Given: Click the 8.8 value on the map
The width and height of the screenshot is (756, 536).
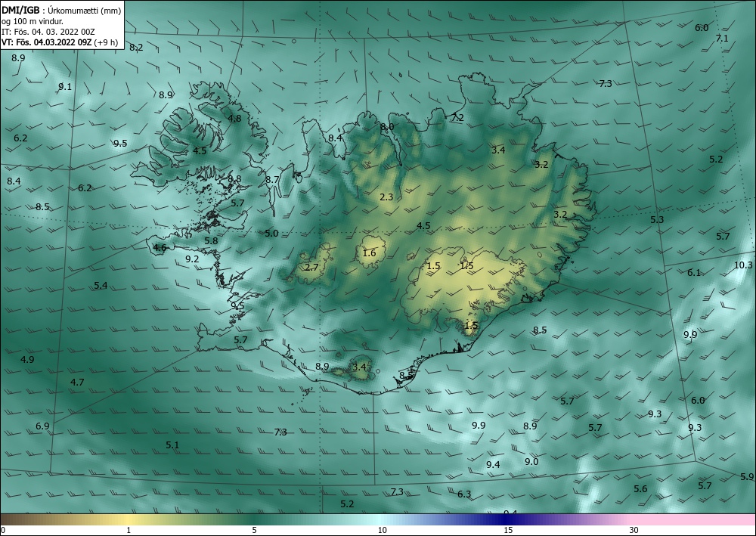Looking at the screenshot, I should click(234, 179).
